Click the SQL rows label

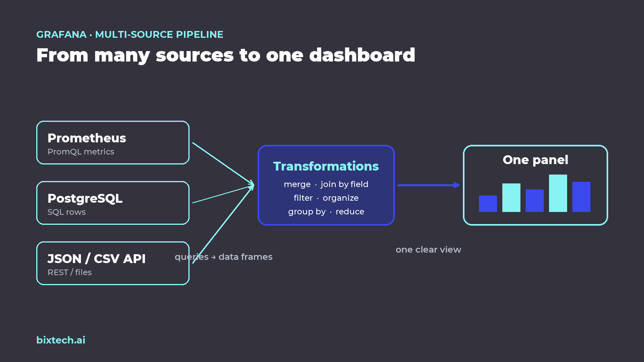(66, 212)
